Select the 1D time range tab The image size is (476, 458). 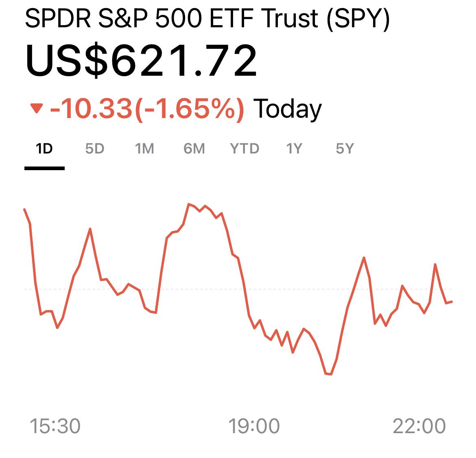(44, 149)
